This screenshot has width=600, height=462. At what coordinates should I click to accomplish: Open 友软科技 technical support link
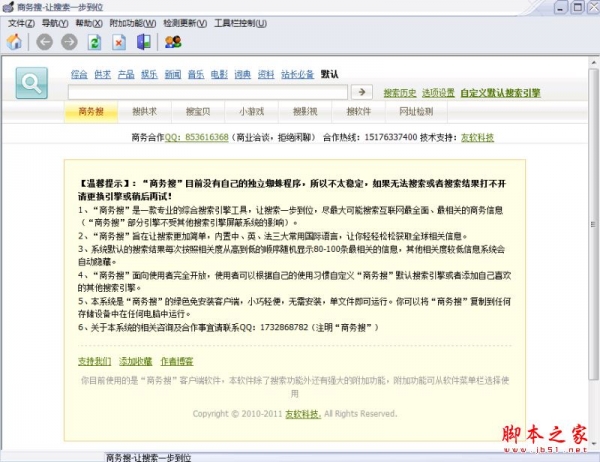(x=478, y=137)
